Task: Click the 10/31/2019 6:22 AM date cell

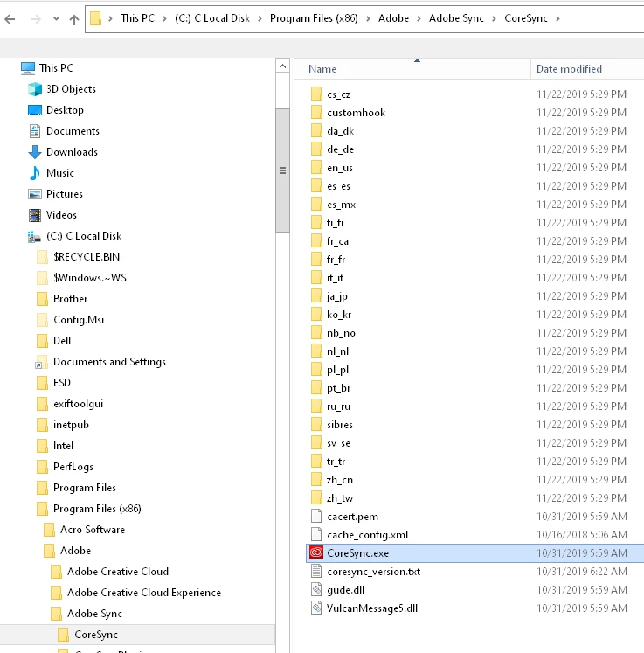Action: 582,571
